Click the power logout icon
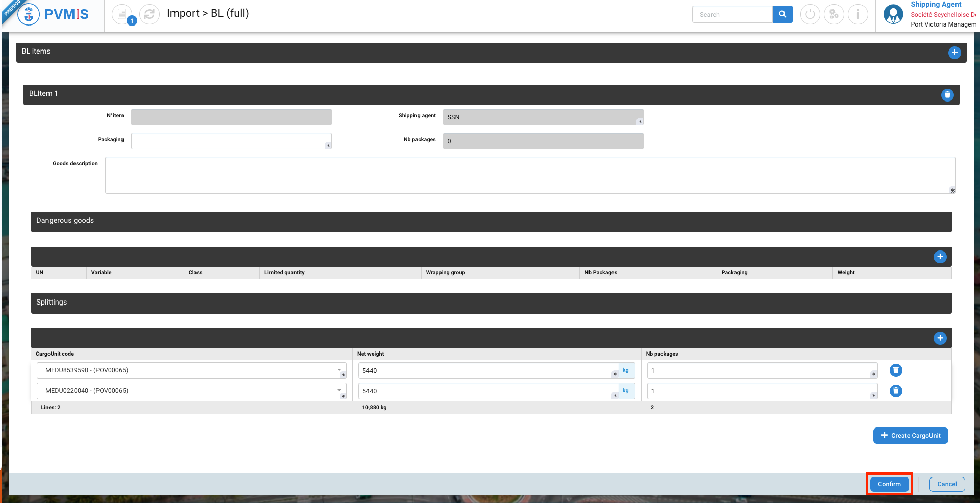This screenshot has height=503, width=980. [810, 15]
